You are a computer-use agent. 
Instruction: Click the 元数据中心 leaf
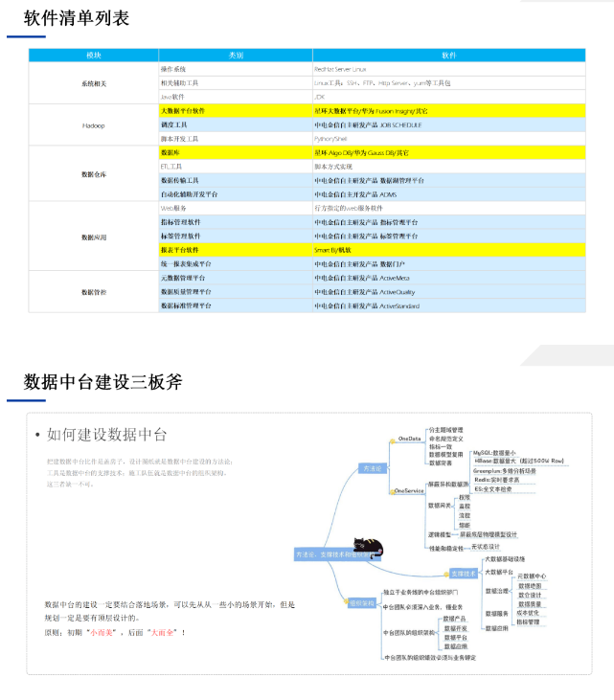pyautogui.click(x=532, y=576)
